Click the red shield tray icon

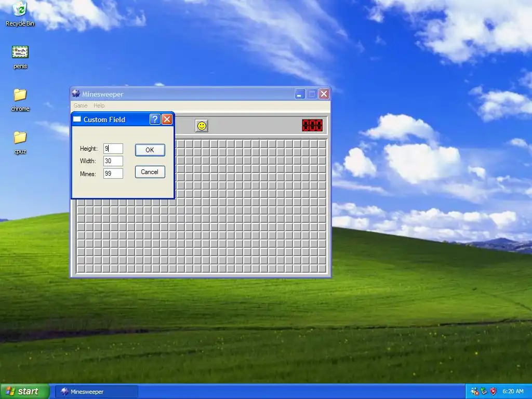[x=494, y=391]
